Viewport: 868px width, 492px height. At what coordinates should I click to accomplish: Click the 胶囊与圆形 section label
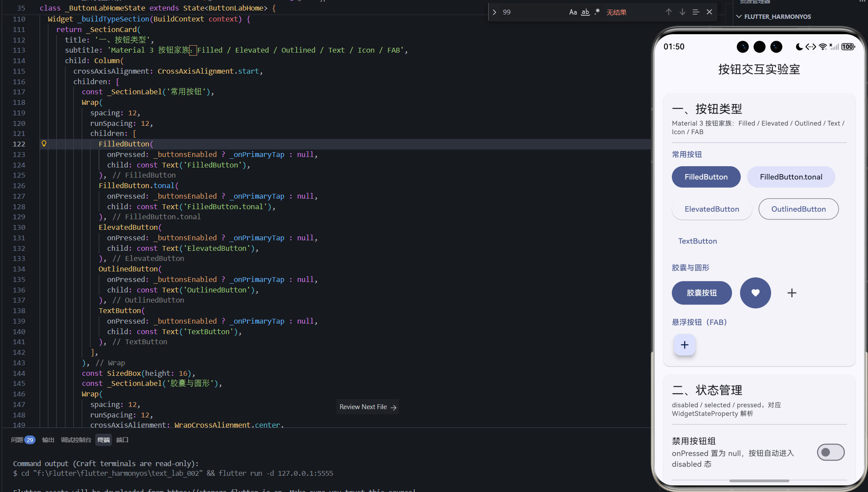(690, 267)
